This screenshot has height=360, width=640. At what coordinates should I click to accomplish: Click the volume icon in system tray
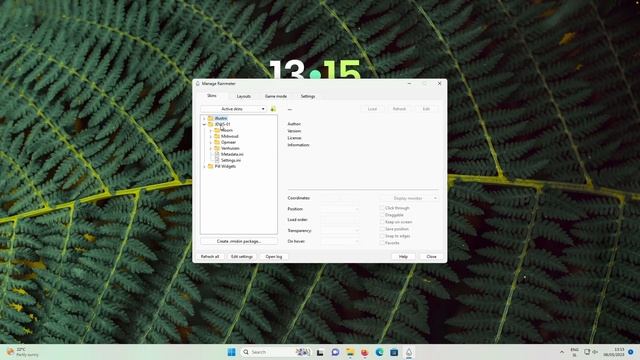pyautogui.click(x=595, y=352)
